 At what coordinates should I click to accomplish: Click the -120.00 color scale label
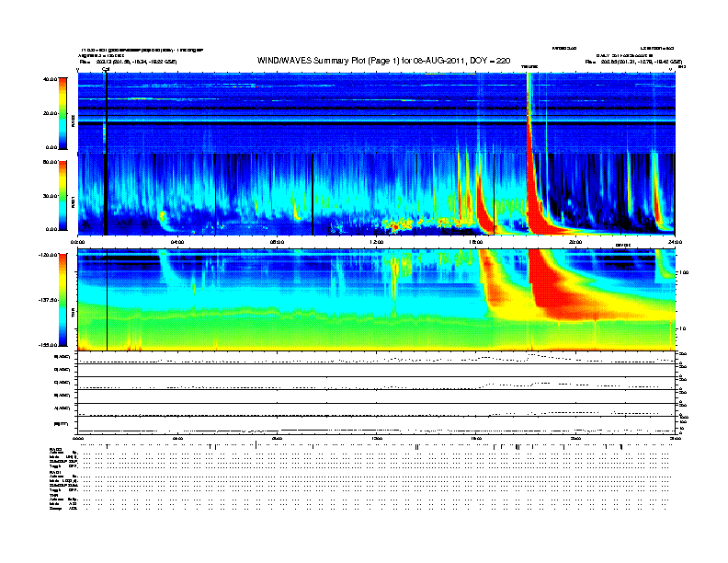pyautogui.click(x=49, y=255)
